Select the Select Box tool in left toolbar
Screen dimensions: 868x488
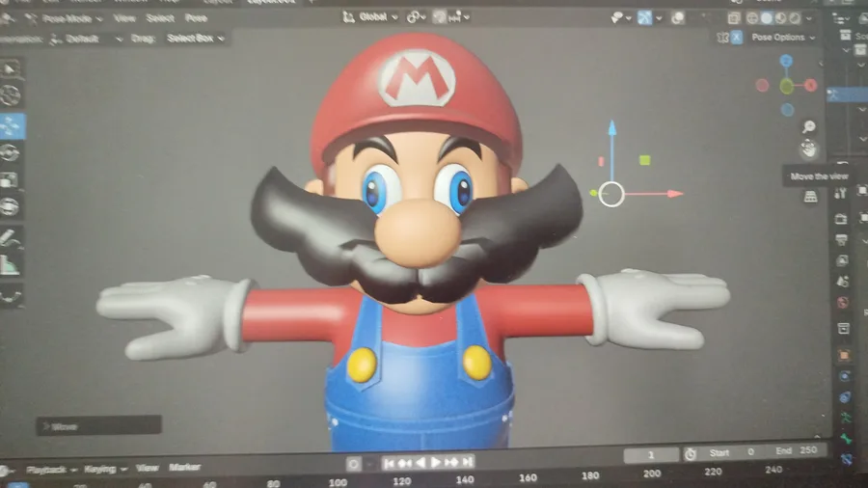(x=11, y=69)
